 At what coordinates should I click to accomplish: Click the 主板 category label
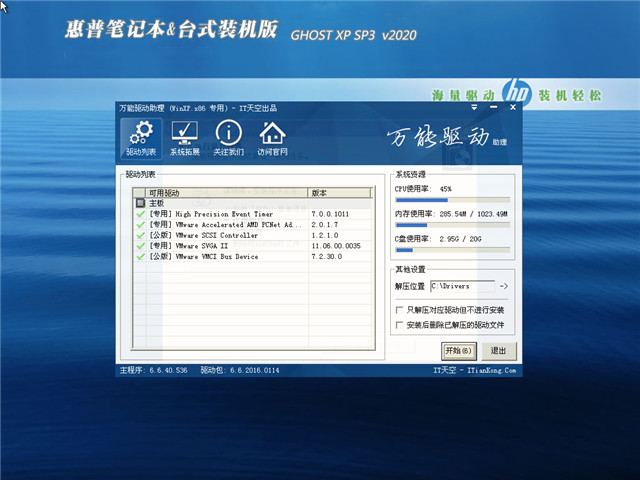156,203
